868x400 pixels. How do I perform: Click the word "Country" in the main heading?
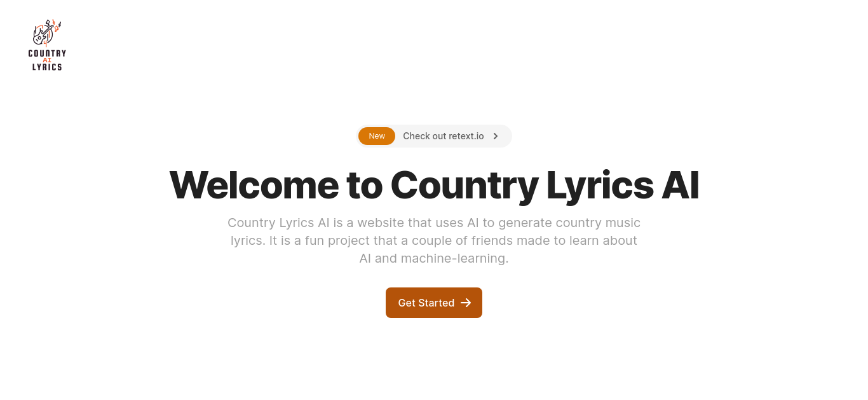tap(465, 185)
